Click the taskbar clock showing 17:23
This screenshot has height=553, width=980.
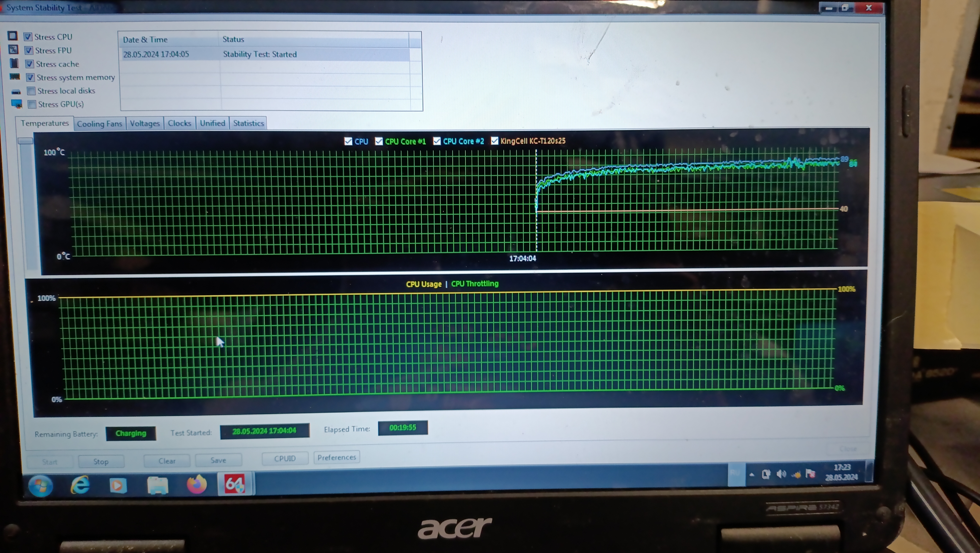[842, 472]
